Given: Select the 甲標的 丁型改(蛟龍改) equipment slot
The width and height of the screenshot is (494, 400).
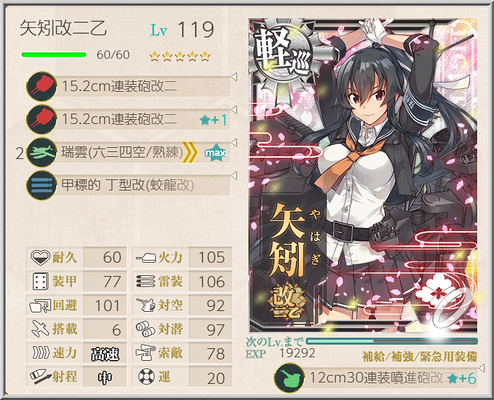Looking at the screenshot, I should pyautogui.click(x=128, y=185).
